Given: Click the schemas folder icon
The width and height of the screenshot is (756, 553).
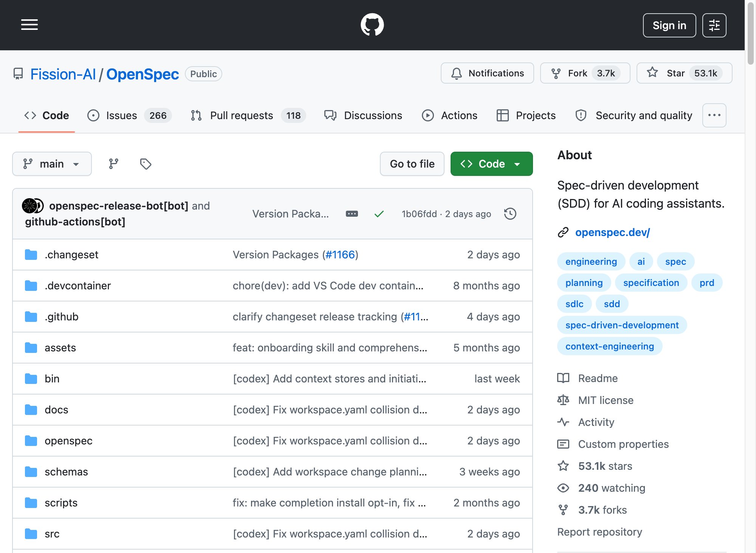Looking at the screenshot, I should [x=31, y=472].
